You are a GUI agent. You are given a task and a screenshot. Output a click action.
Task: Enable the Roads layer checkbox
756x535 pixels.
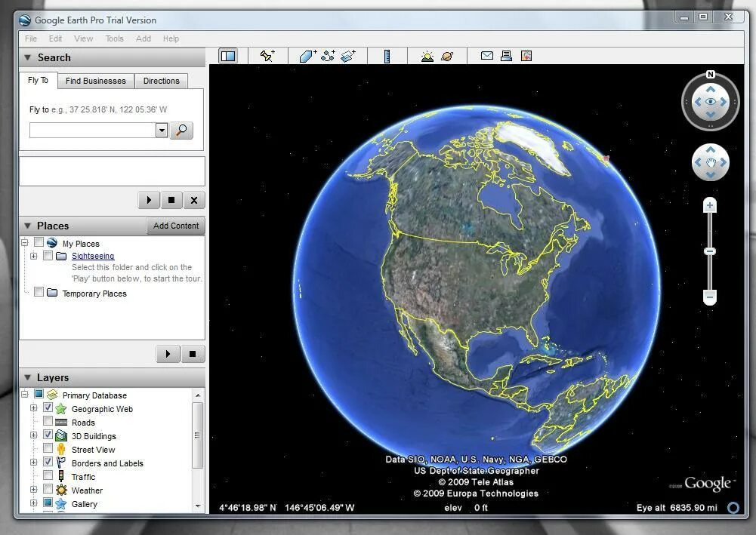[x=48, y=421]
